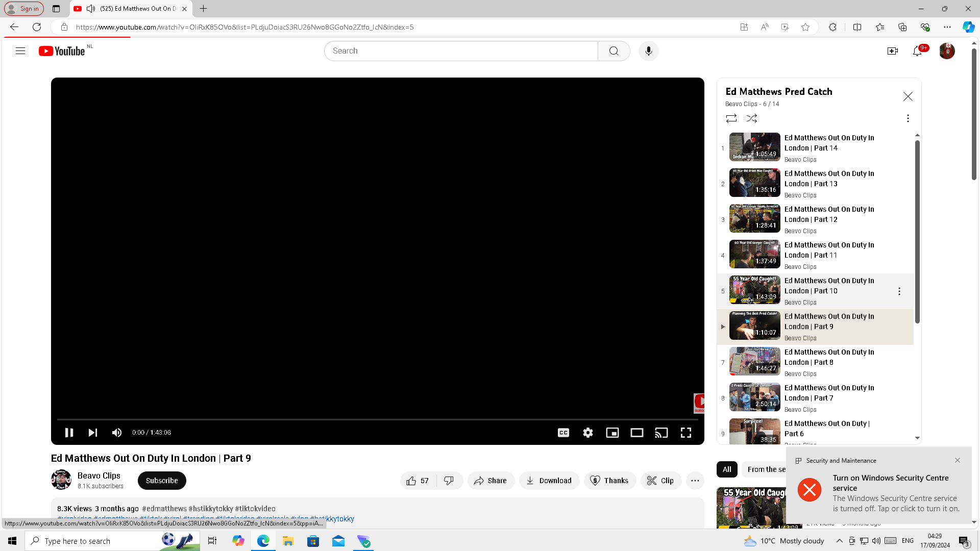Image resolution: width=980 pixels, height=551 pixels.
Task: Share this video
Action: coord(491,481)
